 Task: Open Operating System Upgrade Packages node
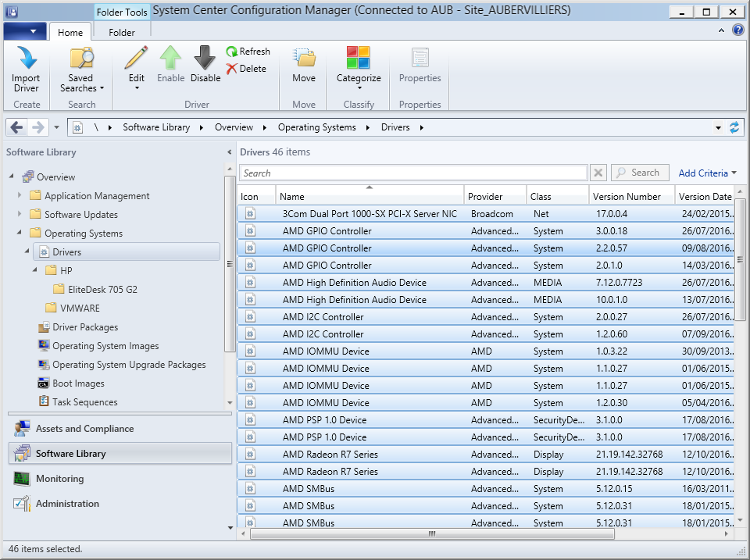(122, 365)
